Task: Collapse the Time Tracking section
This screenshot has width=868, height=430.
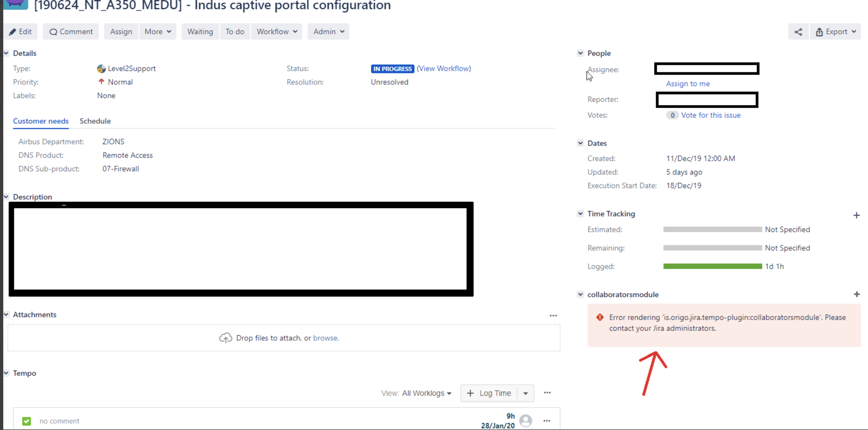Action: 580,213
